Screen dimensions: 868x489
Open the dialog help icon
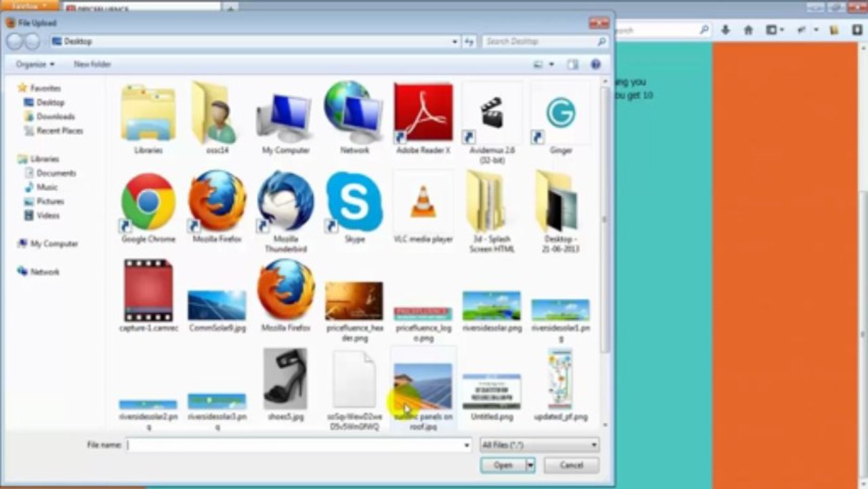(x=595, y=65)
